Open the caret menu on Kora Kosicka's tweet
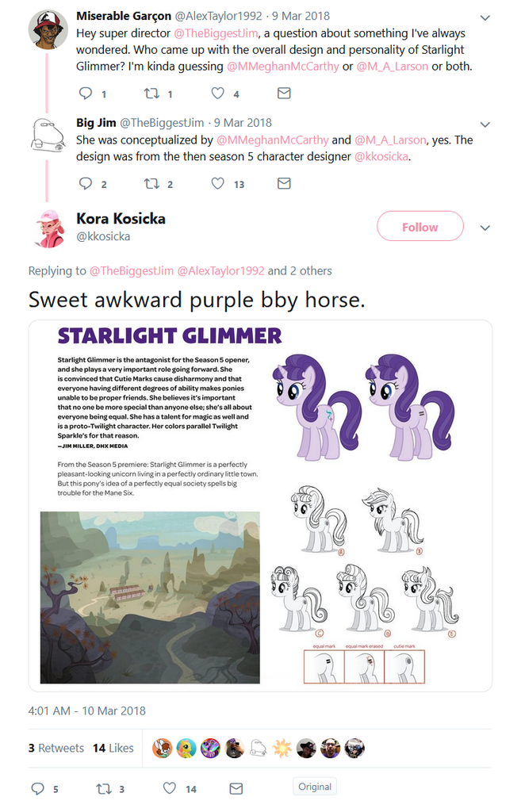Viewport: 521px width, 812px height. point(485,227)
